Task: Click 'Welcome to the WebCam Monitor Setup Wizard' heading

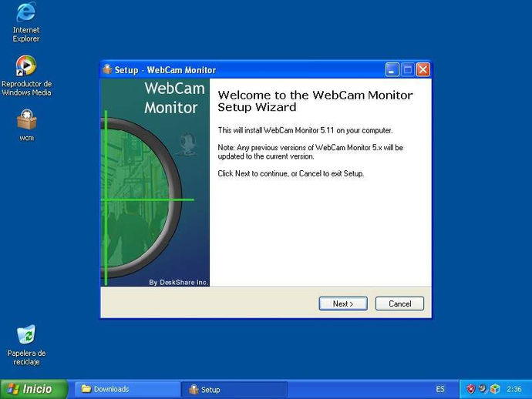Action: 315,101
